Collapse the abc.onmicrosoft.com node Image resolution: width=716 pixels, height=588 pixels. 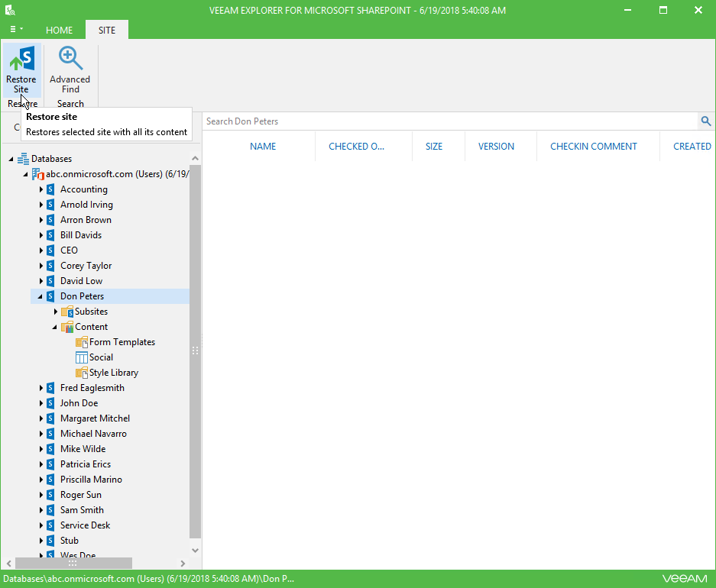click(x=25, y=174)
